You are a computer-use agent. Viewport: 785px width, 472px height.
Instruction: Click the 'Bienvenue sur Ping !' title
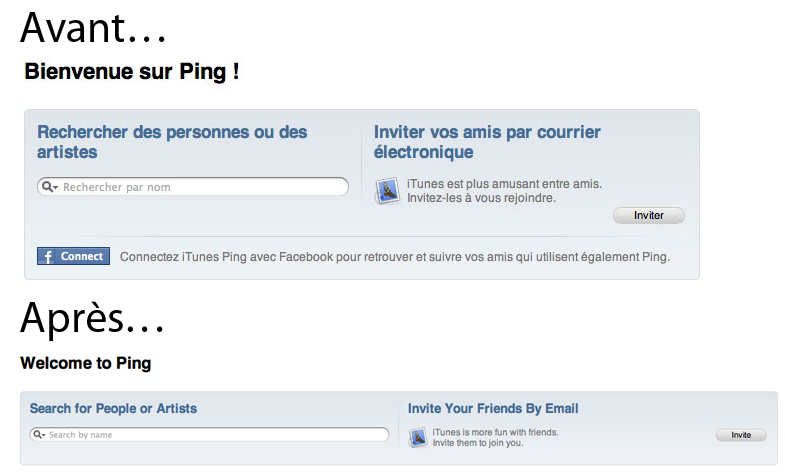coord(132,72)
